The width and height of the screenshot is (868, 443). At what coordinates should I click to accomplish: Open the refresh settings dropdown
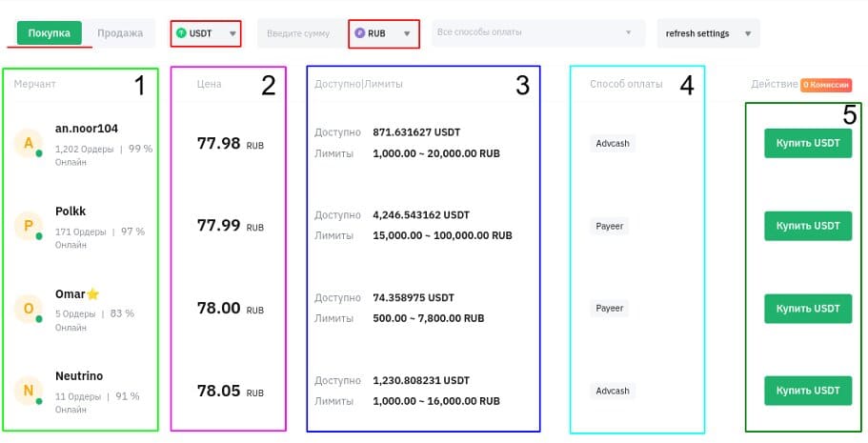tap(709, 33)
